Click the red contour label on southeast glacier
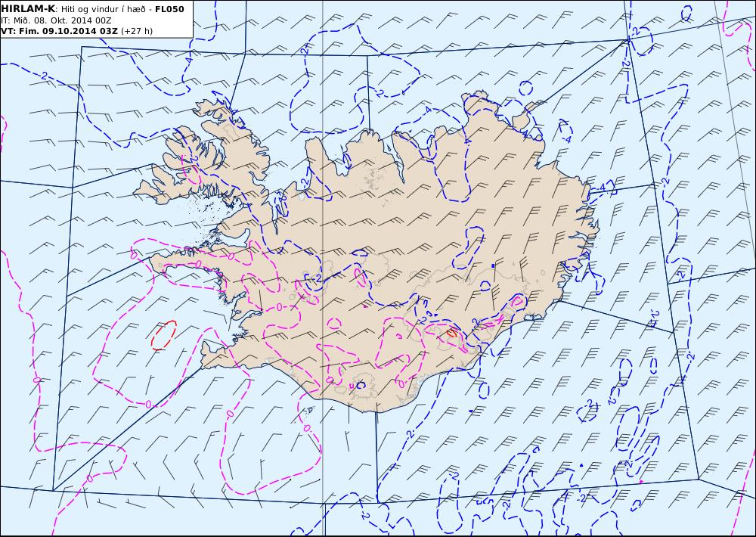Viewport: 756px width, 537px height. click(452, 332)
